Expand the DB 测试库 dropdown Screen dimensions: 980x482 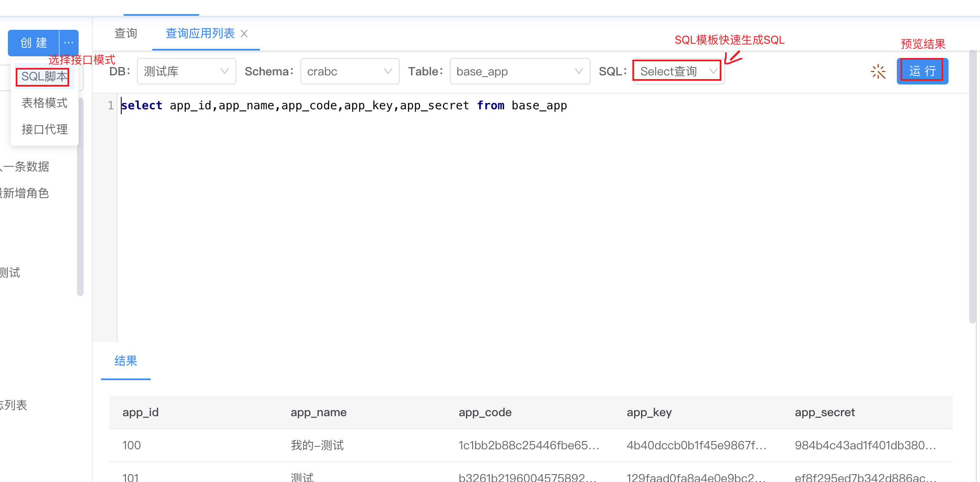pyautogui.click(x=186, y=72)
